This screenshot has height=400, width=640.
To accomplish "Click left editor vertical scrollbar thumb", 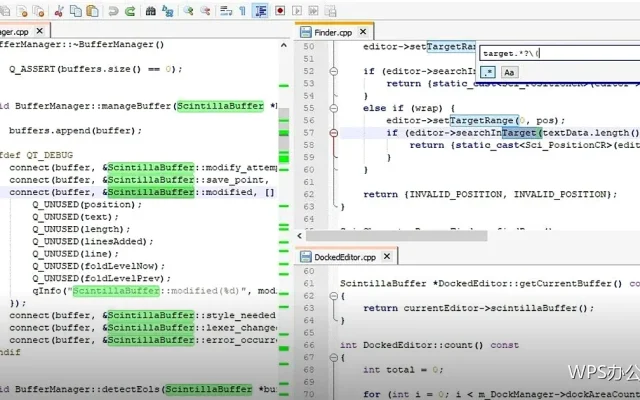I will click(284, 136).
